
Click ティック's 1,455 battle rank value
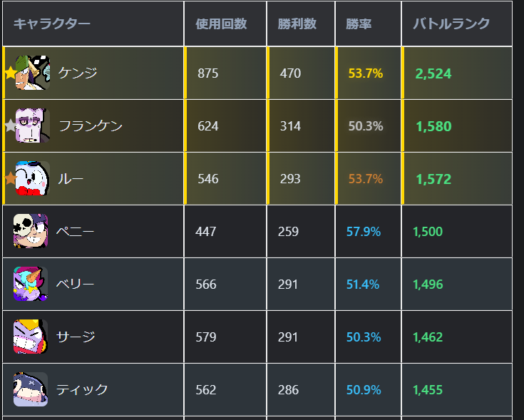click(x=428, y=390)
